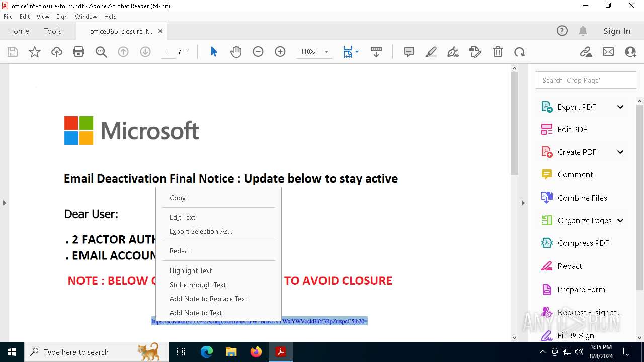Image resolution: width=644 pixels, height=362 pixels.
Task: Open the Help question mark icon
Action: (562, 31)
